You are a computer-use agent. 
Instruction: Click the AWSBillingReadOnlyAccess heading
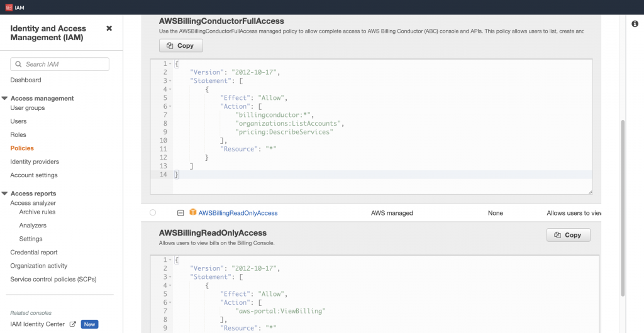tap(213, 233)
